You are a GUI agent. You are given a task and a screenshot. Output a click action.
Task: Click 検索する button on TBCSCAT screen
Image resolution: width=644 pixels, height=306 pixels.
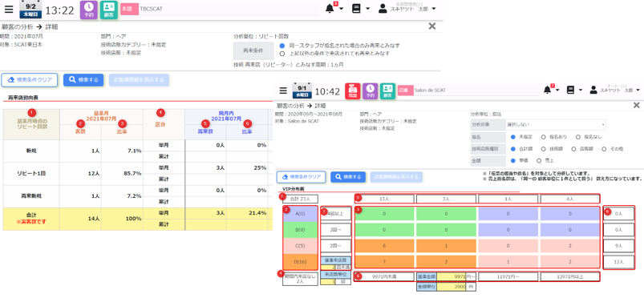[83, 80]
